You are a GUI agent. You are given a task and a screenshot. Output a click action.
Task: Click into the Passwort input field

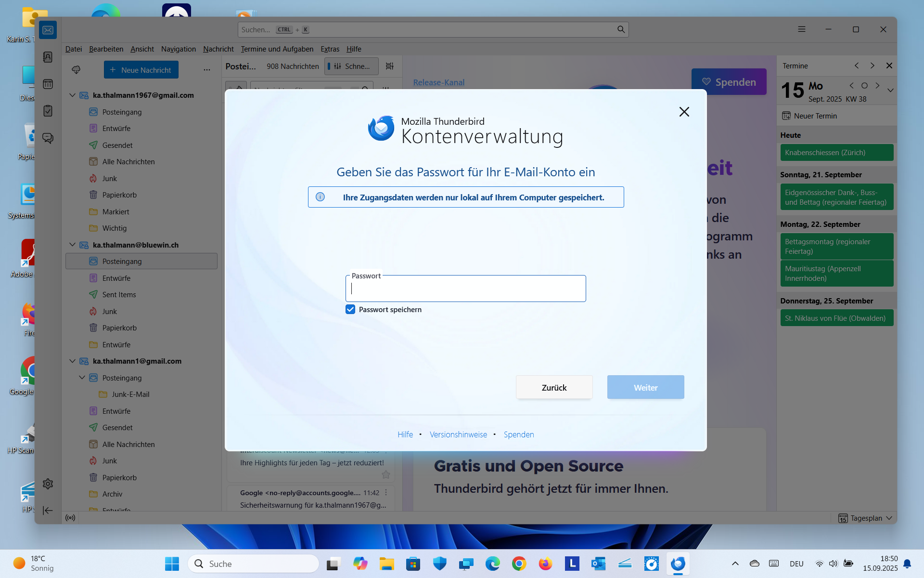click(x=465, y=289)
